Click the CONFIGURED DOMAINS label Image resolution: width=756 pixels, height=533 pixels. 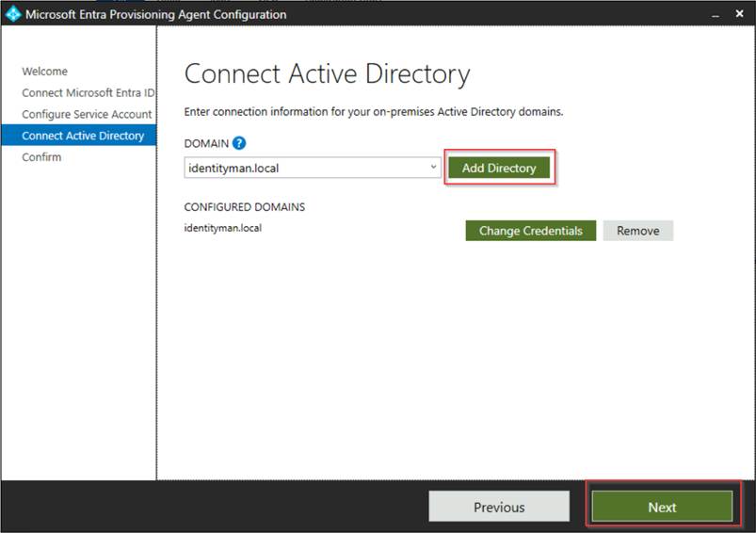click(x=244, y=207)
